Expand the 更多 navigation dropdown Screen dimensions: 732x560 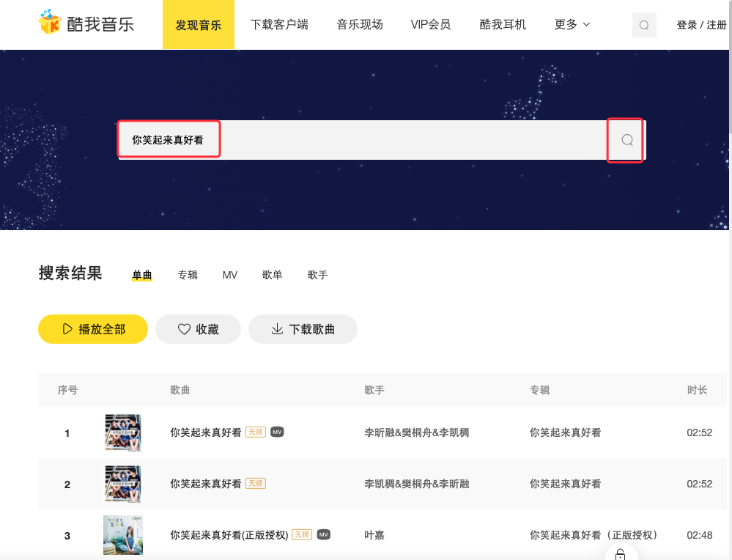(572, 23)
